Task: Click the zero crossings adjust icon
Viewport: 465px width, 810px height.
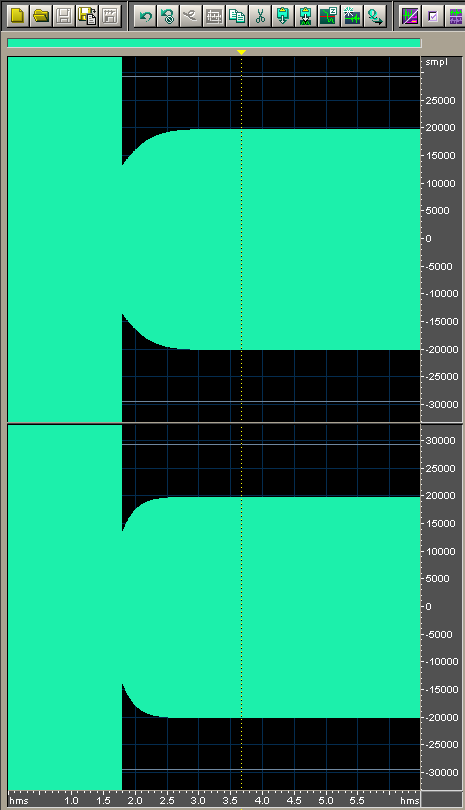Action: pos(329,16)
